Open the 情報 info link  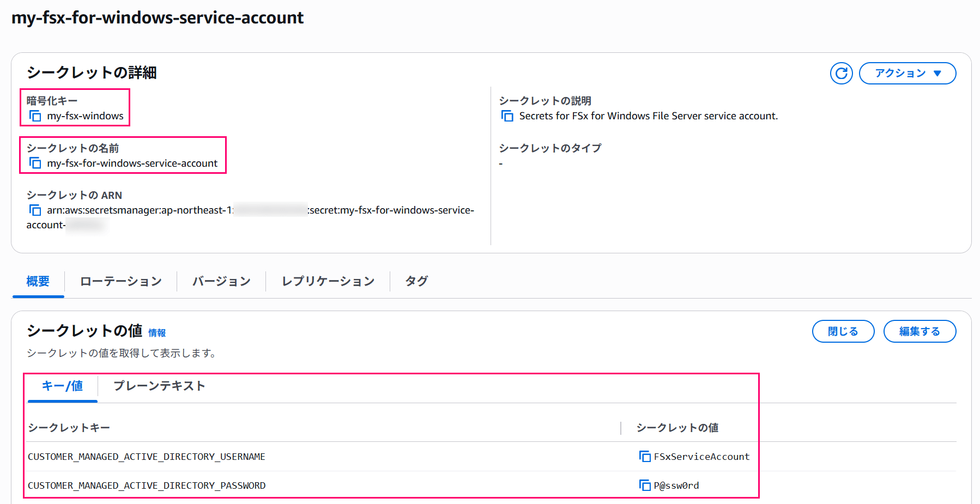pos(158,332)
